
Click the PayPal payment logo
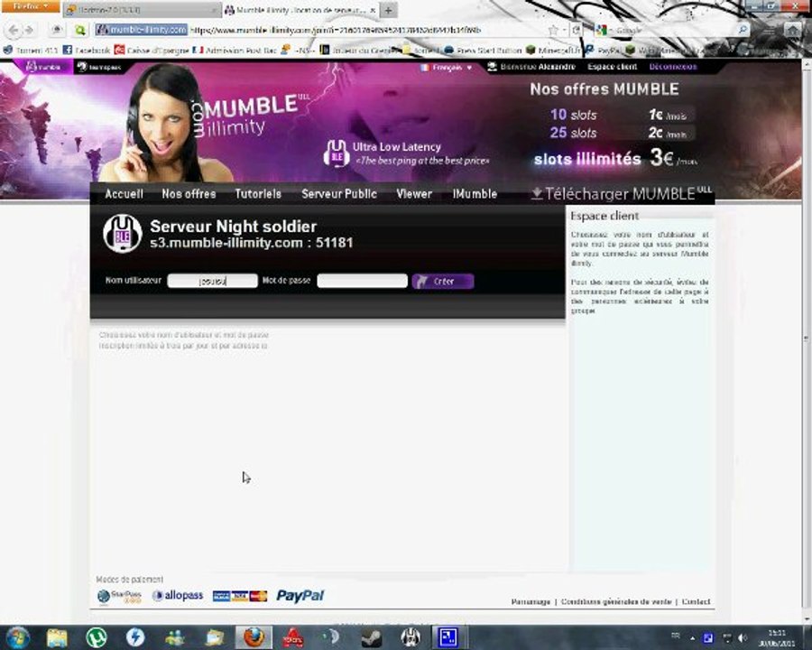point(300,596)
